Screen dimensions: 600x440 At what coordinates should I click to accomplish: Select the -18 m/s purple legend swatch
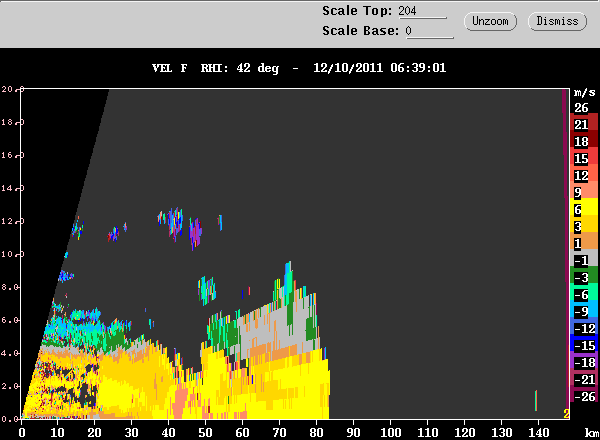[x=584, y=360]
